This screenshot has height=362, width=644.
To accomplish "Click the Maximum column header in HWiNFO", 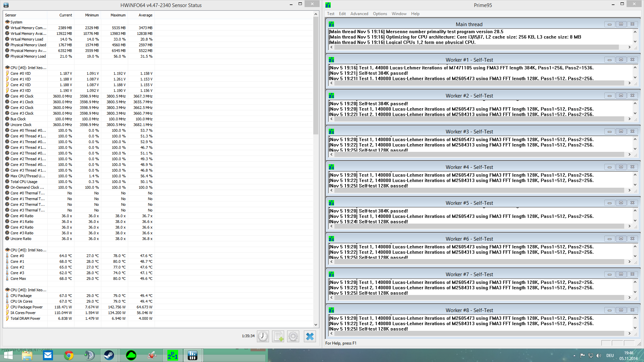I will pos(118,15).
